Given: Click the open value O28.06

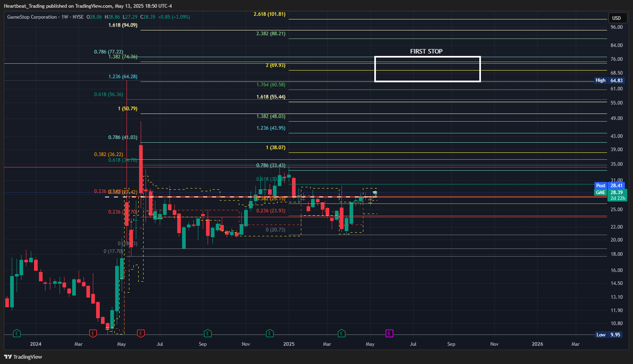Looking at the screenshot, I should coord(94,17).
